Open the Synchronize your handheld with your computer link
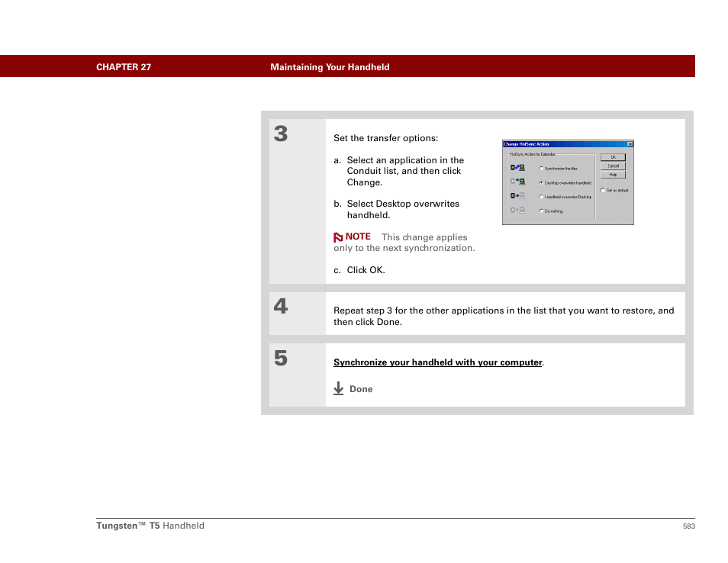 [438, 362]
